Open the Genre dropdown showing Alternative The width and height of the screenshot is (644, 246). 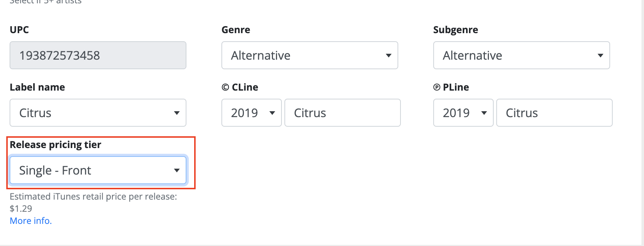[x=309, y=55]
